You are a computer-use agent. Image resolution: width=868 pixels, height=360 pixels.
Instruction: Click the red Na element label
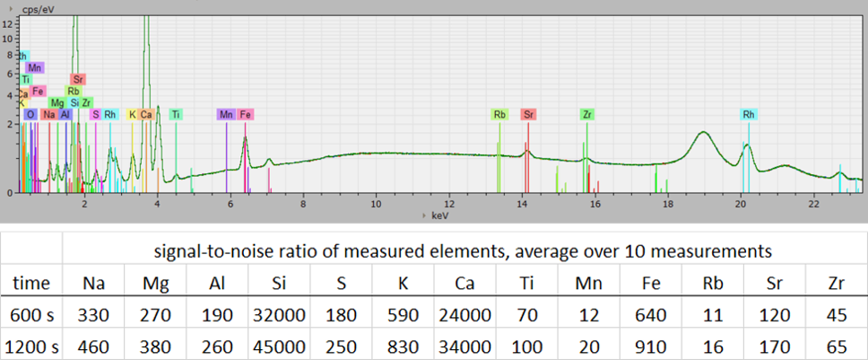click(x=48, y=115)
